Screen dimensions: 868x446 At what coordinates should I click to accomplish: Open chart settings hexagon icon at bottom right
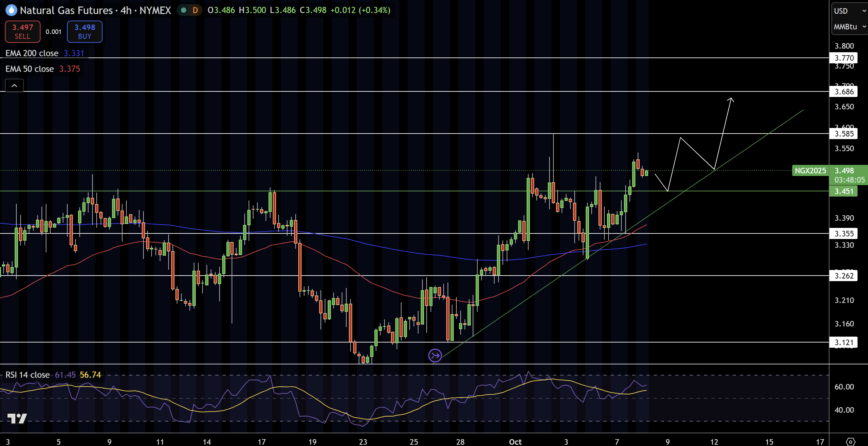tap(850, 441)
